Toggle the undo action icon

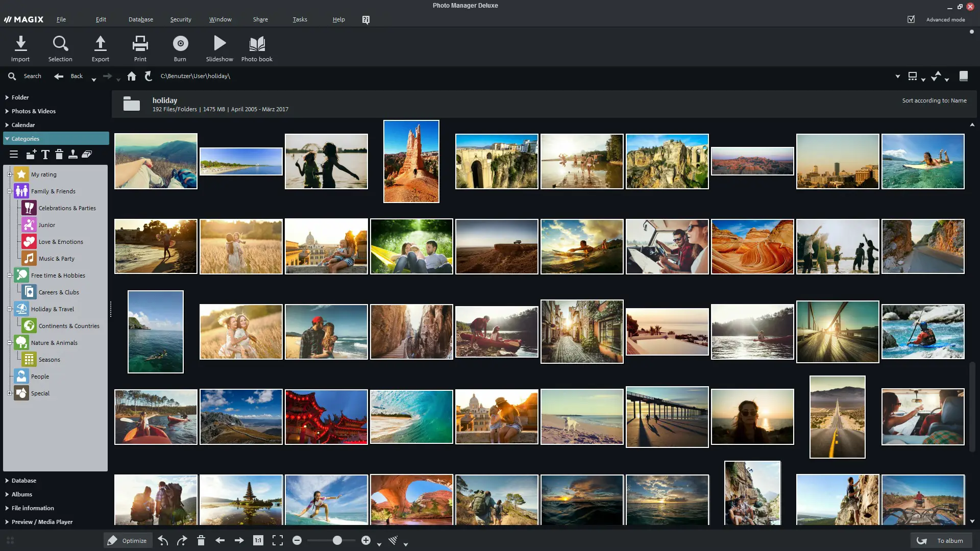[163, 540]
